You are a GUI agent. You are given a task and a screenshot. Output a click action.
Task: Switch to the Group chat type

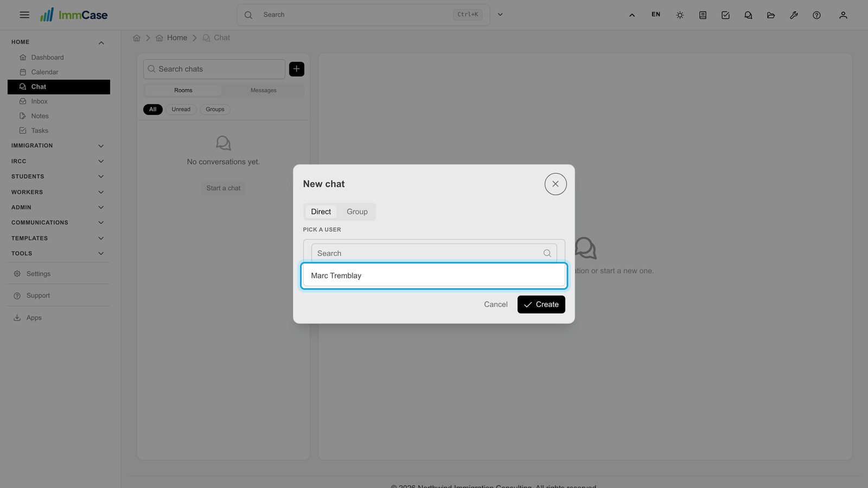[357, 211]
